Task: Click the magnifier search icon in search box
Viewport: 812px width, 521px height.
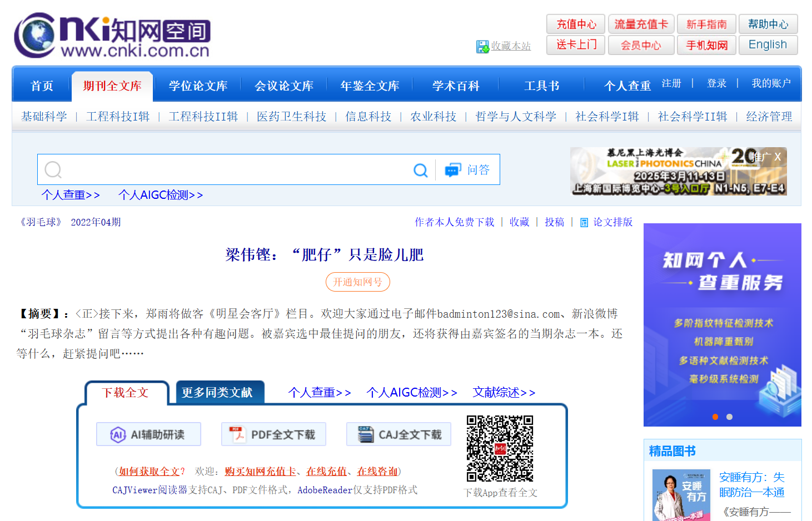Action: pyautogui.click(x=421, y=170)
